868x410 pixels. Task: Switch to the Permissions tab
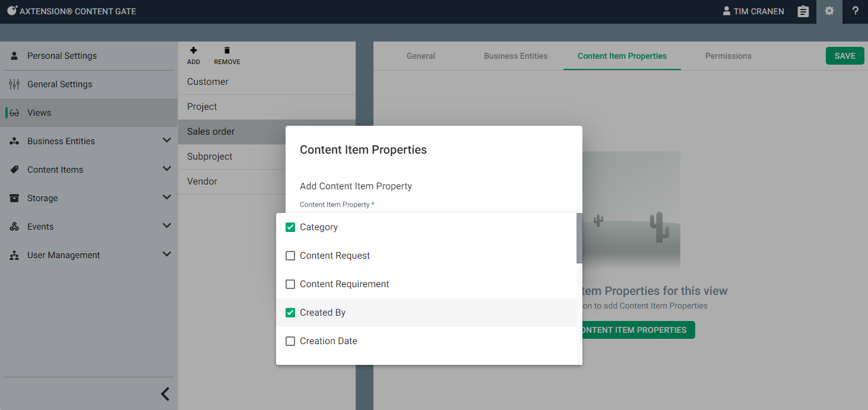(728, 56)
